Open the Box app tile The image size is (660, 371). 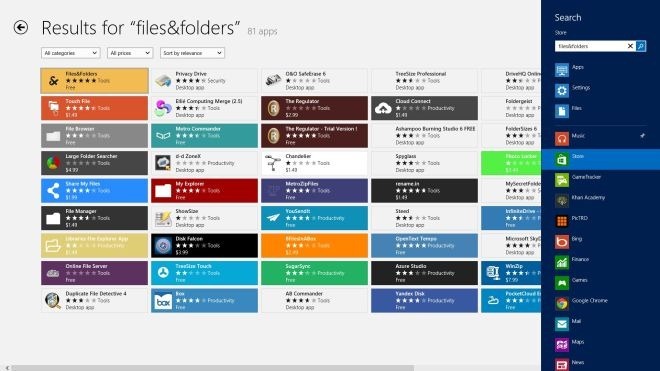[205, 300]
